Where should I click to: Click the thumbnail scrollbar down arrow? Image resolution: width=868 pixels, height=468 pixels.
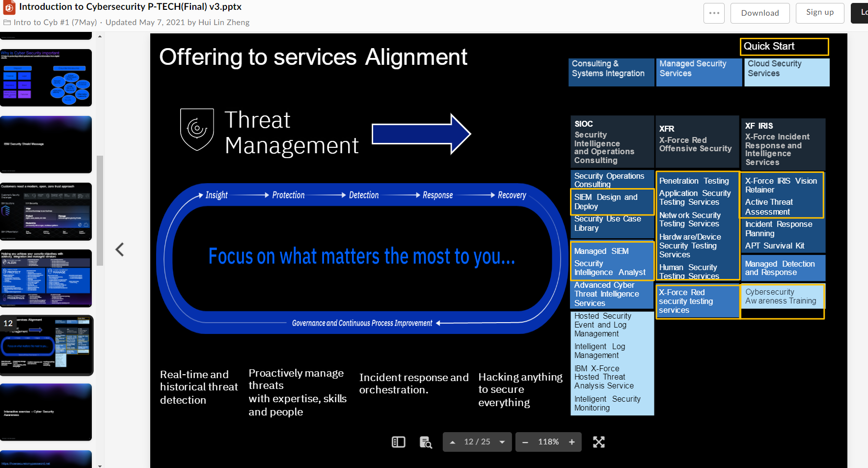100,465
